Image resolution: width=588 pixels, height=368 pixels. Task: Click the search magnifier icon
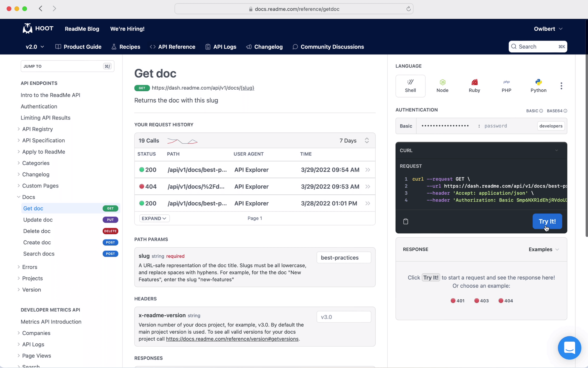(514, 47)
